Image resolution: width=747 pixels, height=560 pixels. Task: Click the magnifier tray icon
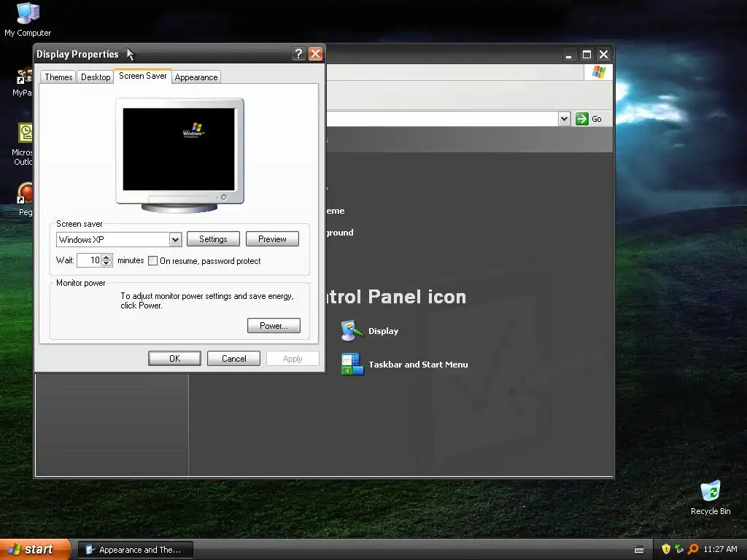[x=693, y=549]
